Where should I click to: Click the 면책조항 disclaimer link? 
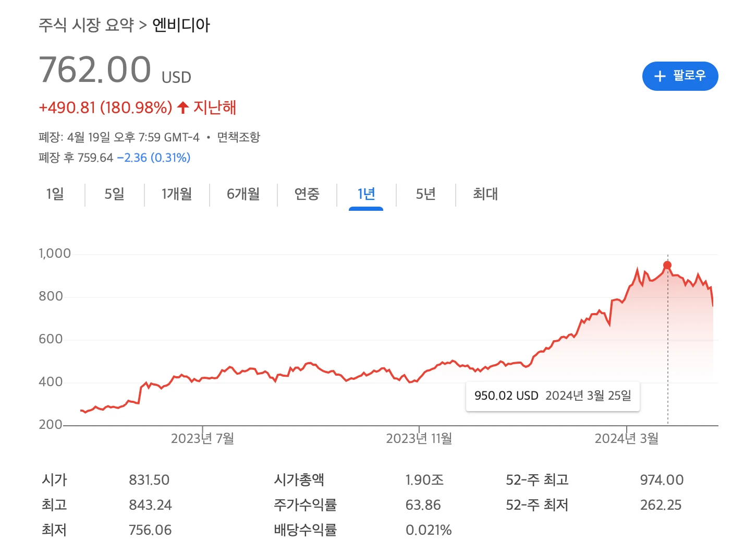(238, 137)
